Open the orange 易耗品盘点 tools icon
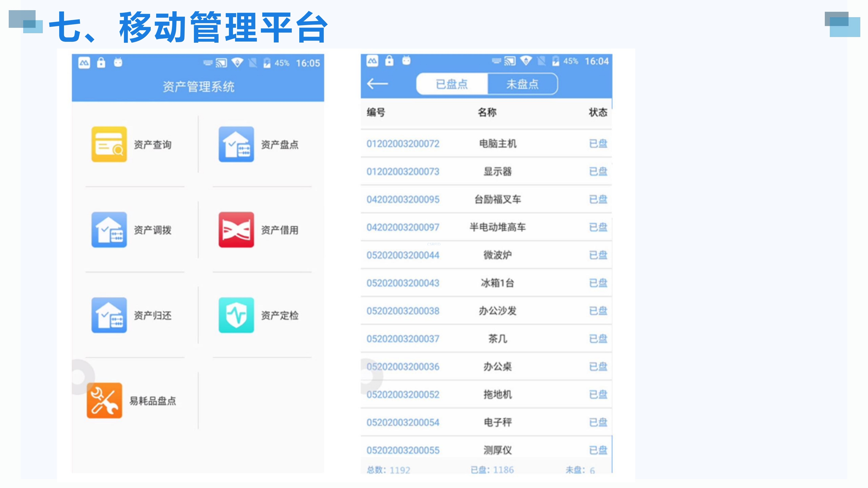Image resolution: width=868 pixels, height=488 pixels. (x=104, y=400)
